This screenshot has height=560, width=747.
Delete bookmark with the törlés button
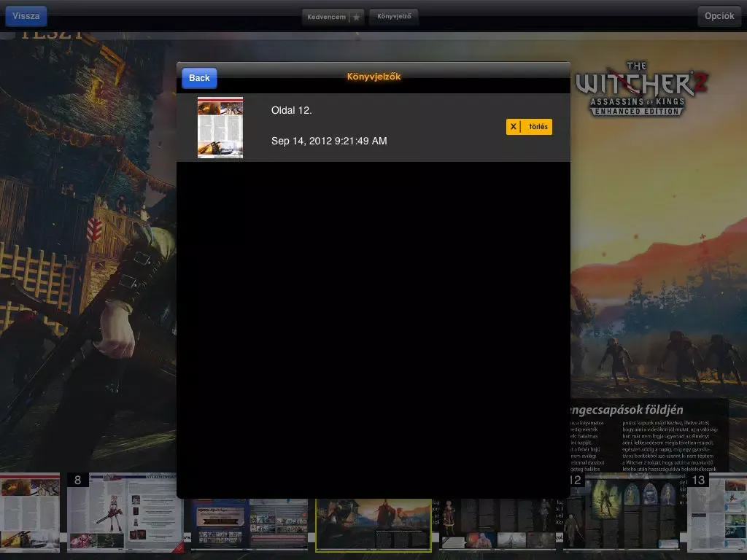click(529, 127)
